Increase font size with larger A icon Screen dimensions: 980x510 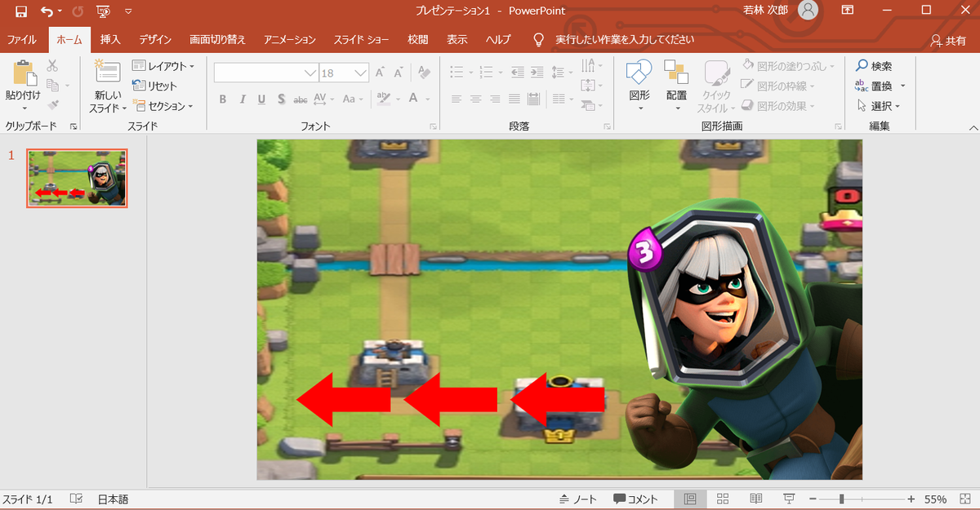(x=380, y=73)
